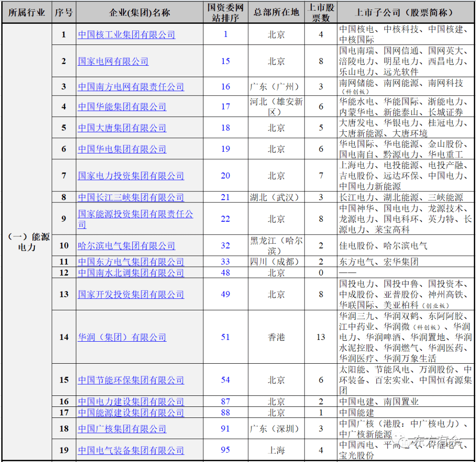
Task: Open the 中国节能环保集团有限公司 link
Action: pos(131,380)
